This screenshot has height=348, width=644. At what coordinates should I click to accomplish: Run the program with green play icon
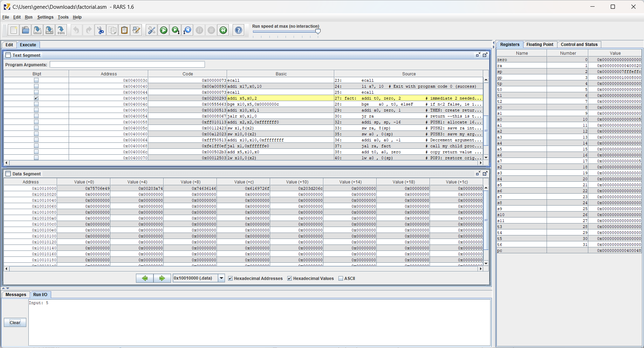tap(164, 31)
